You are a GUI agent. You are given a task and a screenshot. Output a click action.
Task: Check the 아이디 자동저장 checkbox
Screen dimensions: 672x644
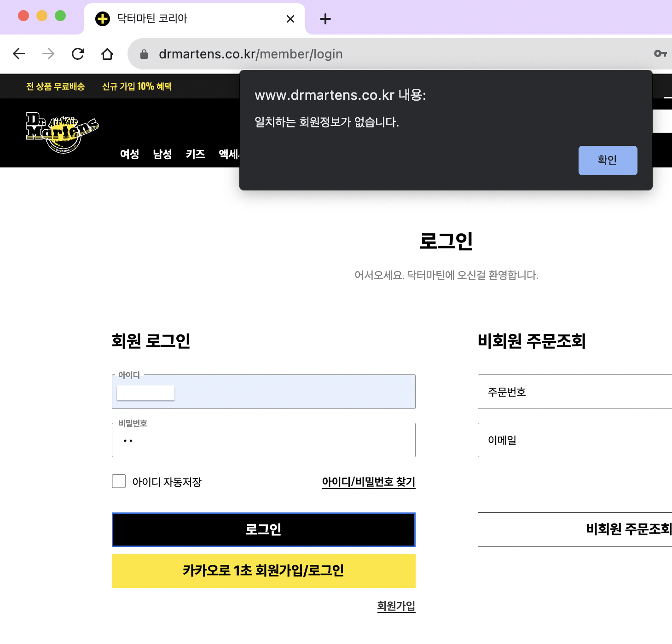[x=119, y=481]
